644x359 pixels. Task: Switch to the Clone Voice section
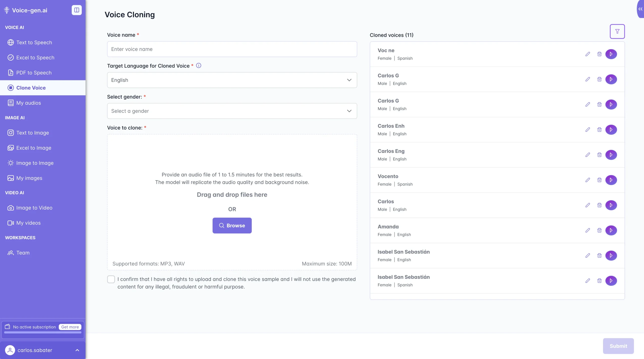click(31, 88)
